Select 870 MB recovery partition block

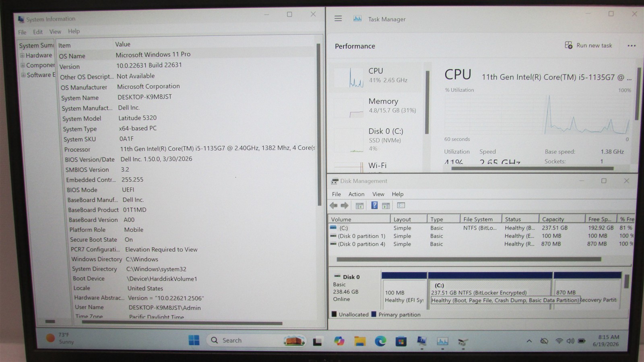click(587, 290)
